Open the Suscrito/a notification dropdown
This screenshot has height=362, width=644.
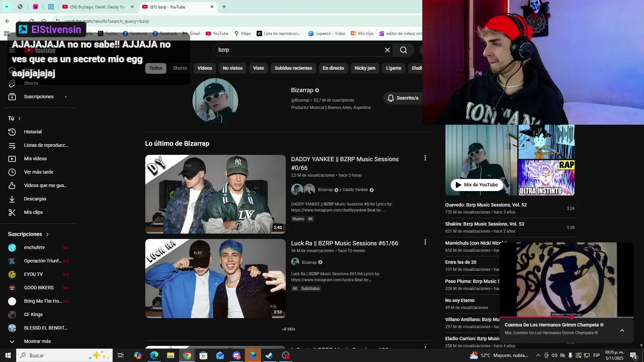click(x=403, y=98)
